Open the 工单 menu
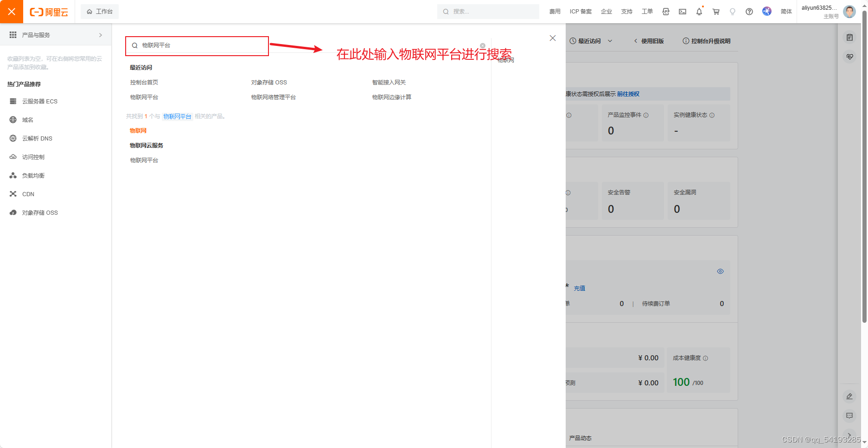868x448 pixels. (x=647, y=12)
